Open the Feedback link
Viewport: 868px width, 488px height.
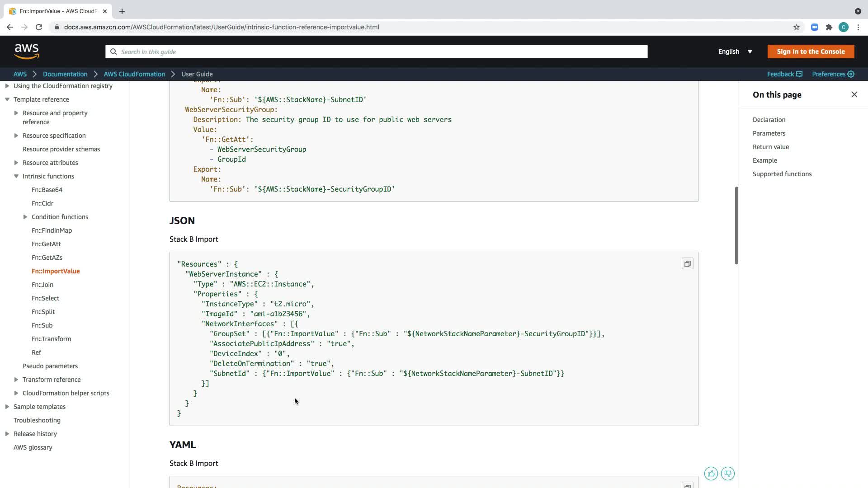(x=784, y=74)
